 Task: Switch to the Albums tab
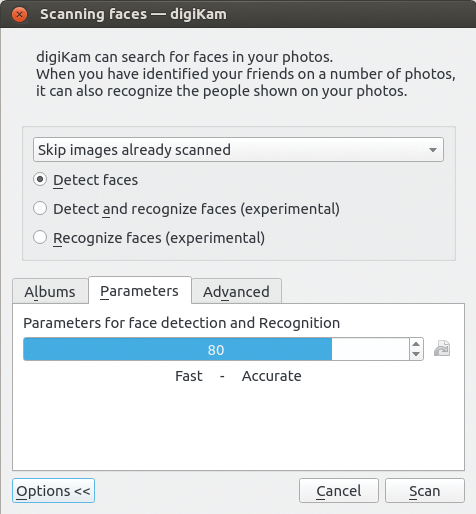click(x=50, y=292)
